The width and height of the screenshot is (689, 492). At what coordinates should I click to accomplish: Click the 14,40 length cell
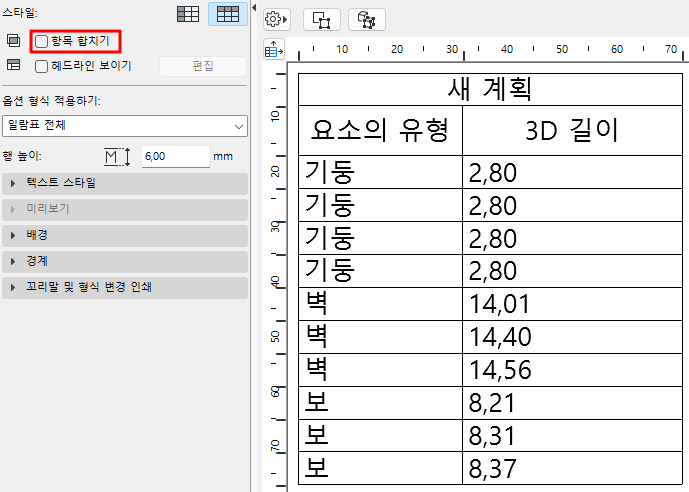tap(572, 337)
